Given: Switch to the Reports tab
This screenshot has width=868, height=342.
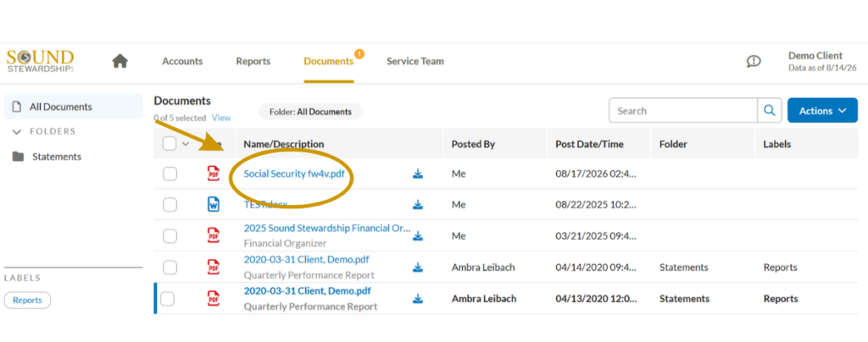Looking at the screenshot, I should (253, 61).
